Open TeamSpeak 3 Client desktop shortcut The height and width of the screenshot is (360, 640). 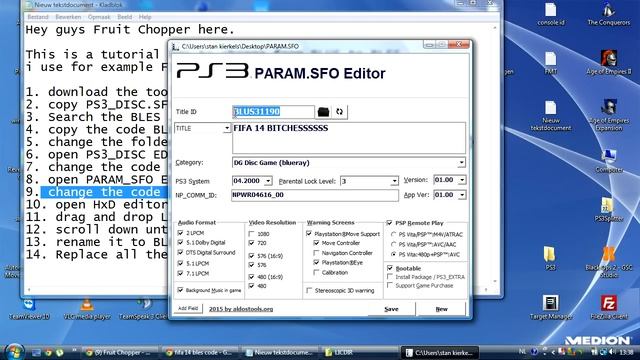[x=144, y=309]
